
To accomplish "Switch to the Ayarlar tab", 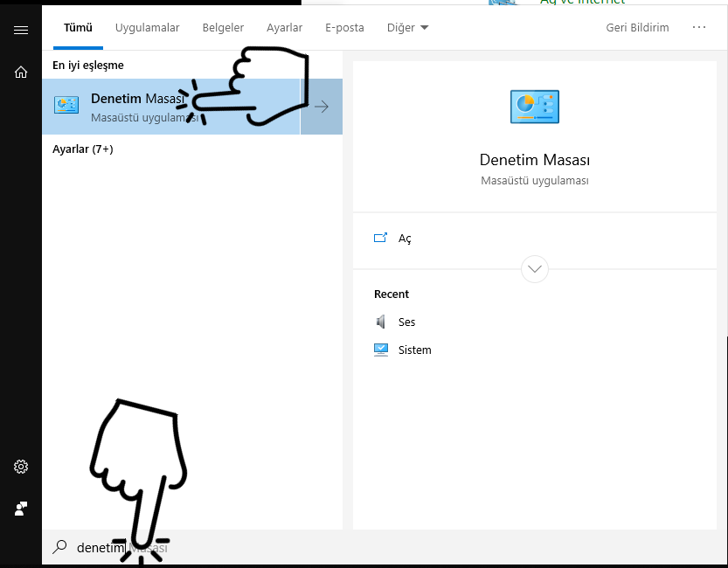I will click(284, 28).
